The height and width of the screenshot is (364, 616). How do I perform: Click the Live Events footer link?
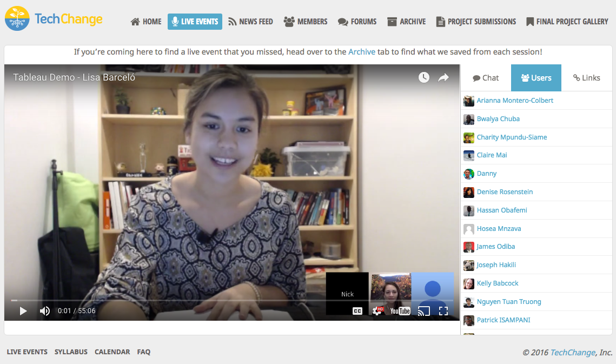pos(27,352)
